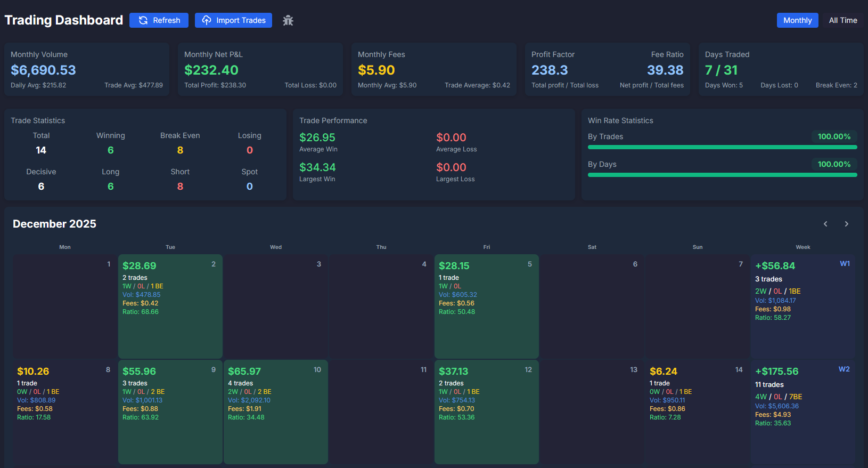Open December 5 day cell $28.15
The width and height of the screenshot is (868, 468).
(x=487, y=306)
